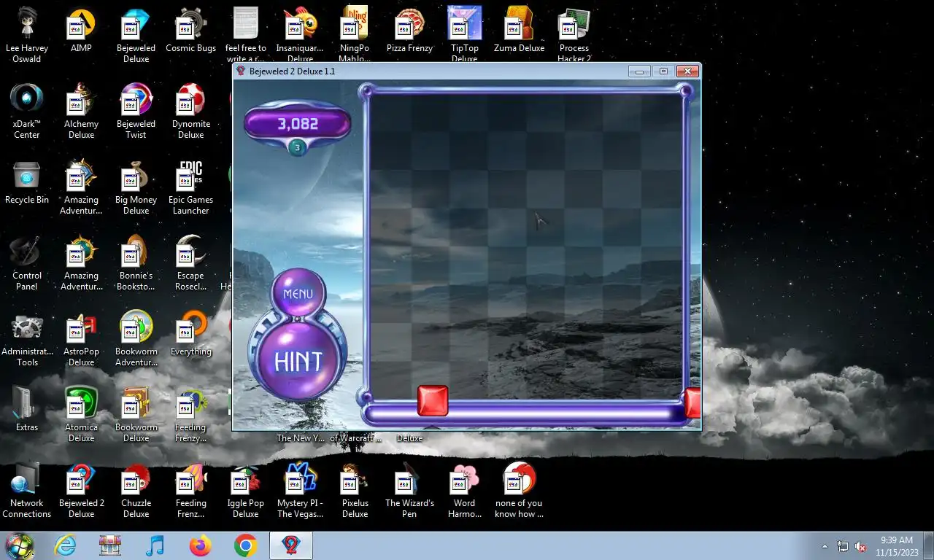Click the Bejeweled 2 taskbar button
Image resolution: width=934 pixels, height=560 pixels.
coord(291,545)
